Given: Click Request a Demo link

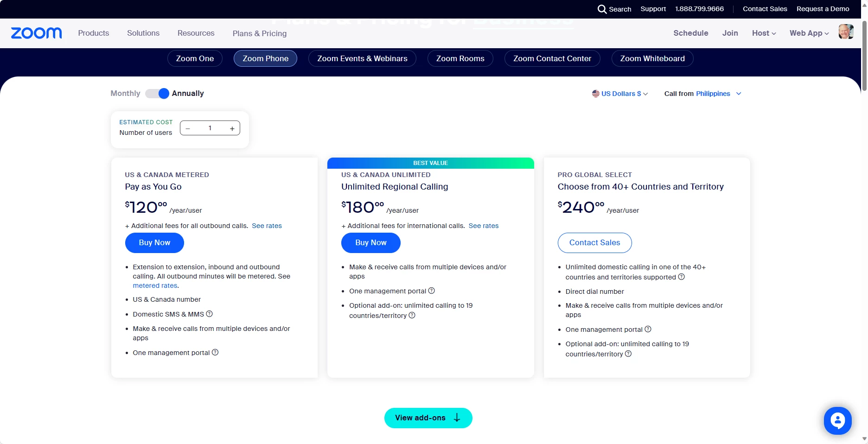Looking at the screenshot, I should point(823,9).
